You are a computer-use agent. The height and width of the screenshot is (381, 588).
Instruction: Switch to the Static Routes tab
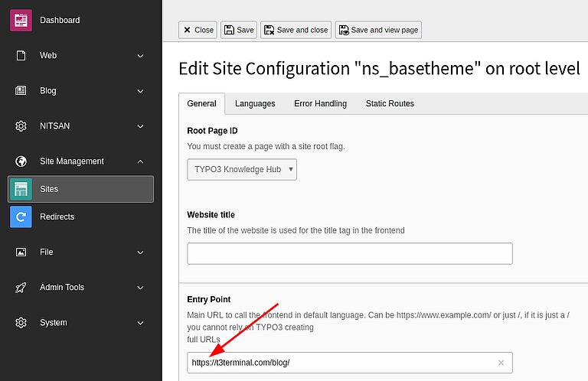click(390, 104)
